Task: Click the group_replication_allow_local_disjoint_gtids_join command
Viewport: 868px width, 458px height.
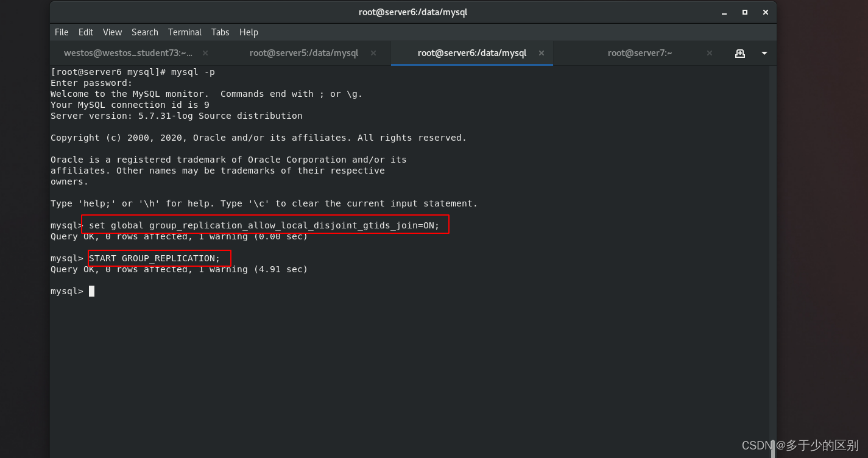Action: (x=264, y=225)
